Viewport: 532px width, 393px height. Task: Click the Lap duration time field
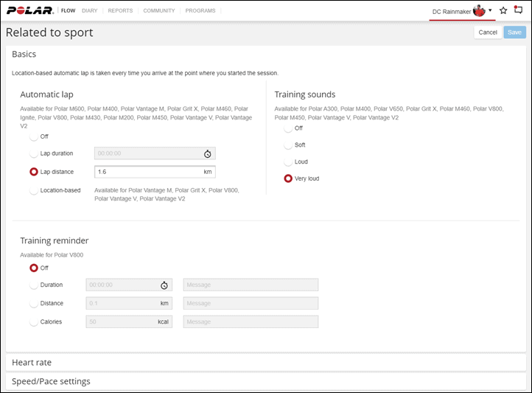click(155, 153)
